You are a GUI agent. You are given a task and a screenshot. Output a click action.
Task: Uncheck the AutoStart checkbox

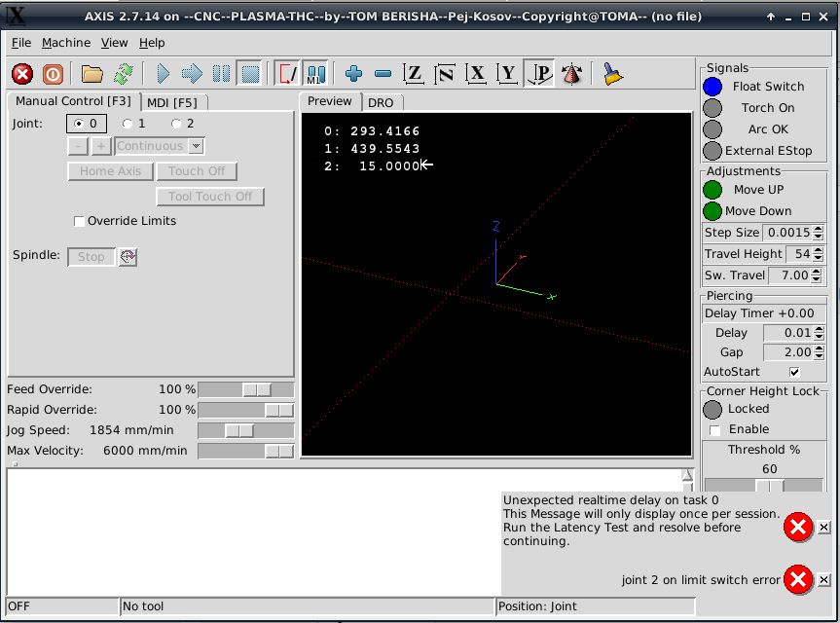pos(794,372)
